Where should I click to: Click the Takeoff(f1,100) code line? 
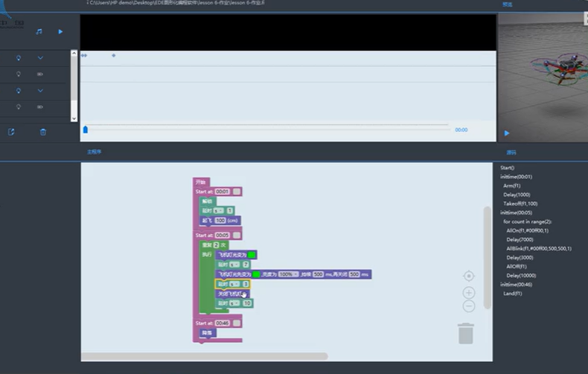click(x=520, y=203)
